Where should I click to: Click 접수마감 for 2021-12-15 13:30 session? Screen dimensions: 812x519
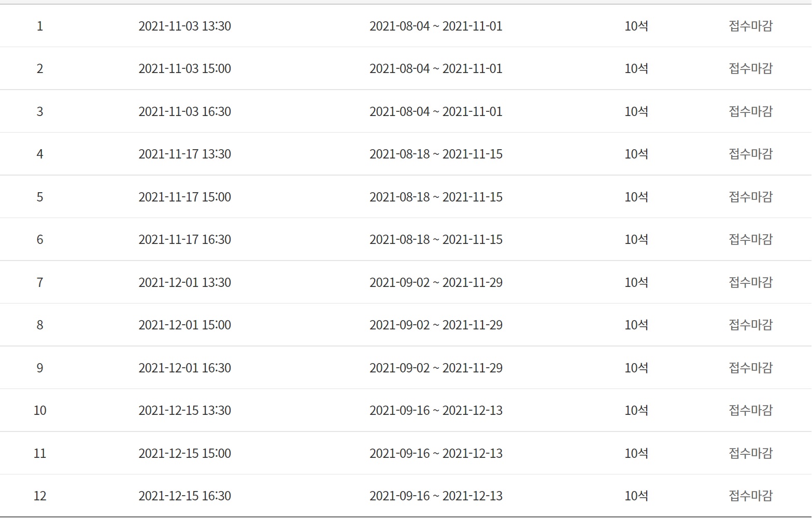click(750, 410)
